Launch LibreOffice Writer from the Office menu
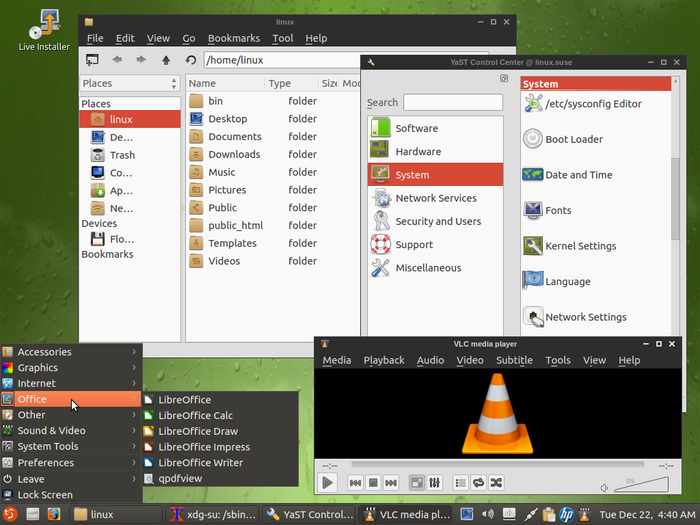The image size is (700, 525). click(200, 463)
